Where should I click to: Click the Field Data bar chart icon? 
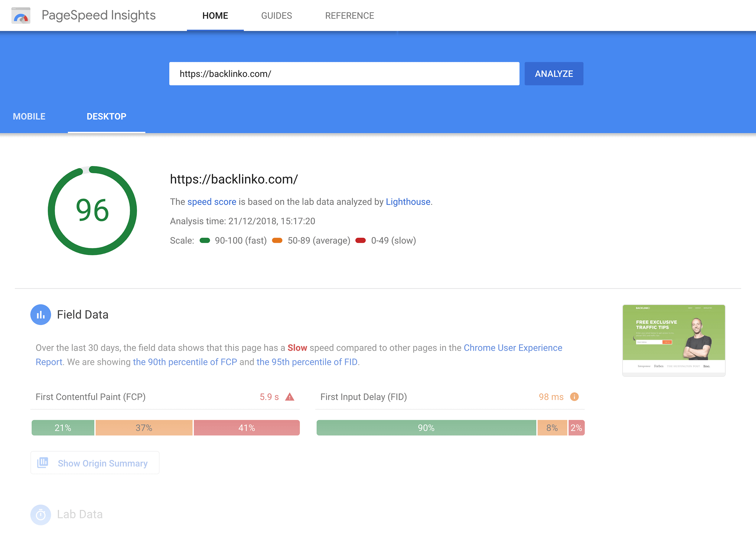pos(41,315)
